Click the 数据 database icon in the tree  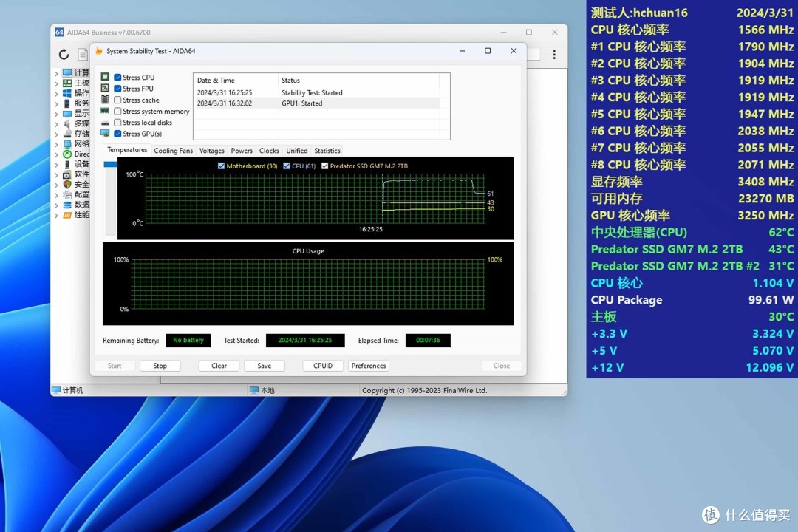67,205
